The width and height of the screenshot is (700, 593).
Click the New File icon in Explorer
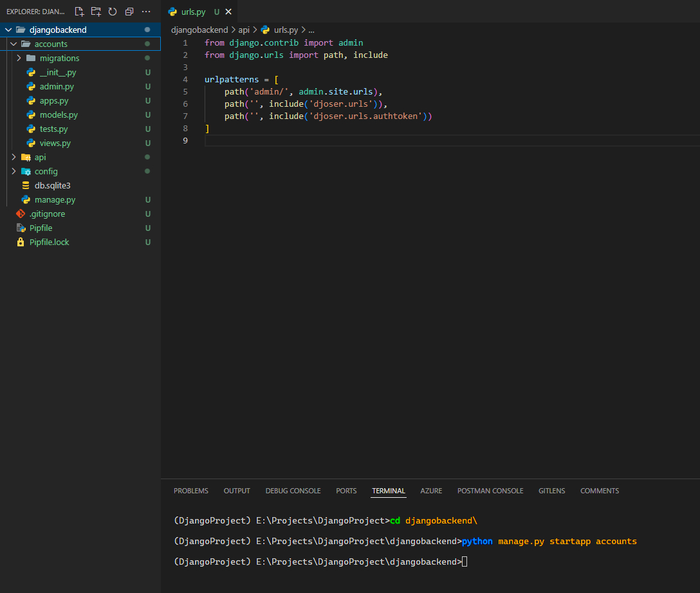pos(79,12)
